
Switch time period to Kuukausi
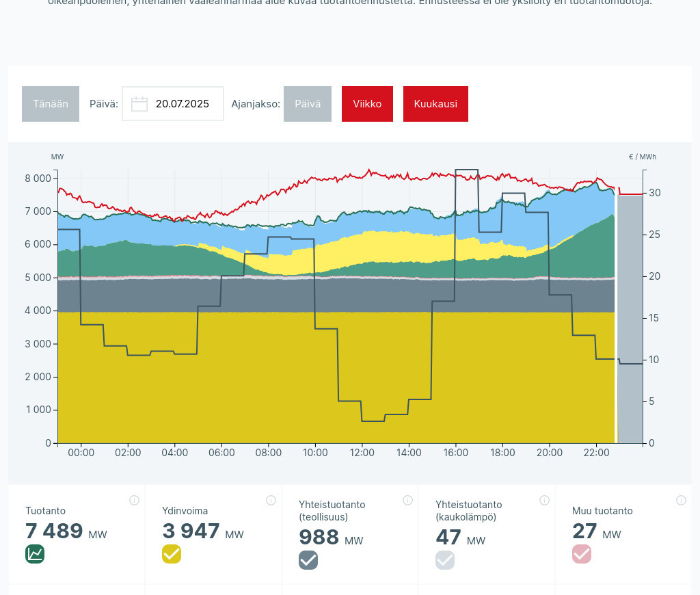click(x=435, y=104)
